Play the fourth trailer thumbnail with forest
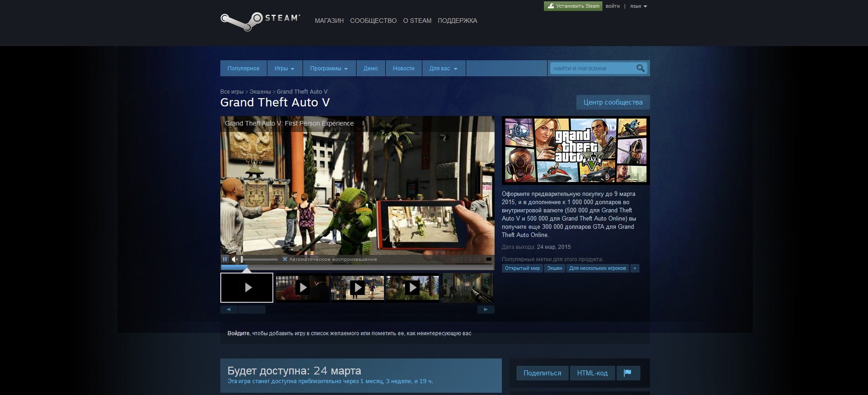Screen dimensions: 868x395 (412, 288)
